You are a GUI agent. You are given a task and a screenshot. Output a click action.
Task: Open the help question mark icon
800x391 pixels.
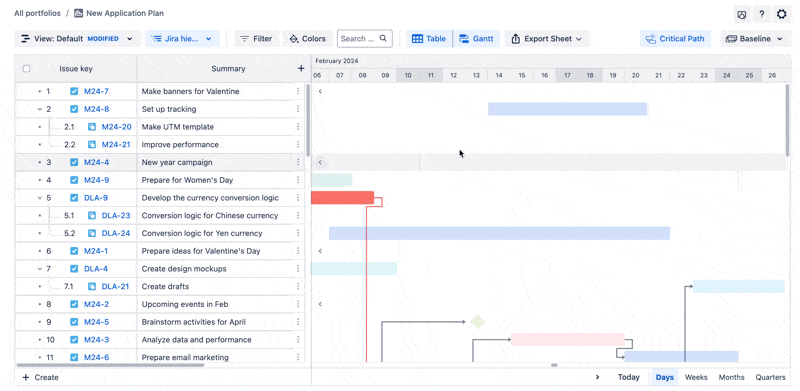[x=761, y=14]
